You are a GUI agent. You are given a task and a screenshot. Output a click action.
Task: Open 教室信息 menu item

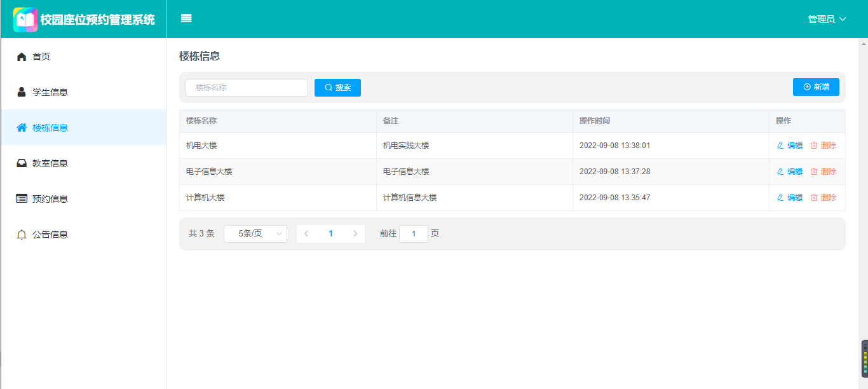[50, 163]
